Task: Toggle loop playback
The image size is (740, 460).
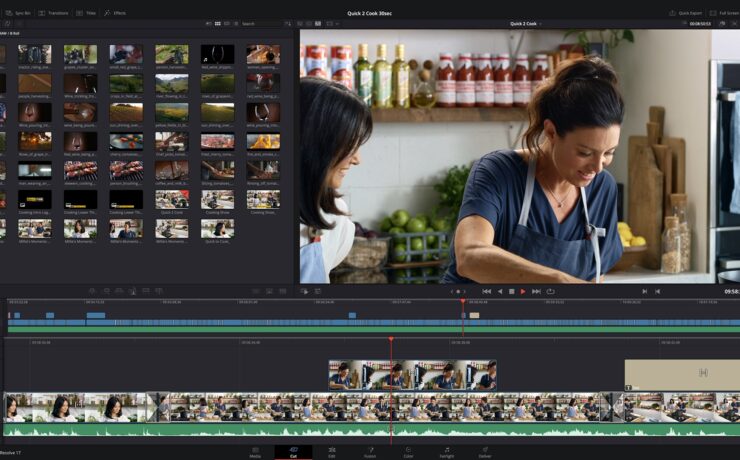Action: tap(550, 292)
